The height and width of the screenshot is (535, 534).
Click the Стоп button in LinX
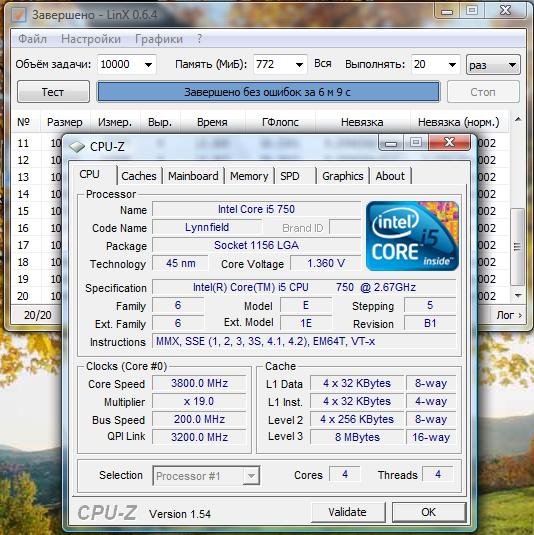(x=483, y=92)
